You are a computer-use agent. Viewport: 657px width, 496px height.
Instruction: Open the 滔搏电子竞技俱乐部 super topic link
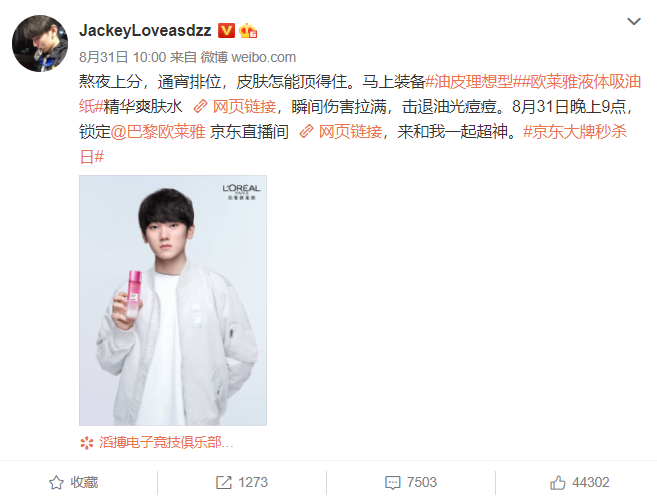click(x=166, y=442)
